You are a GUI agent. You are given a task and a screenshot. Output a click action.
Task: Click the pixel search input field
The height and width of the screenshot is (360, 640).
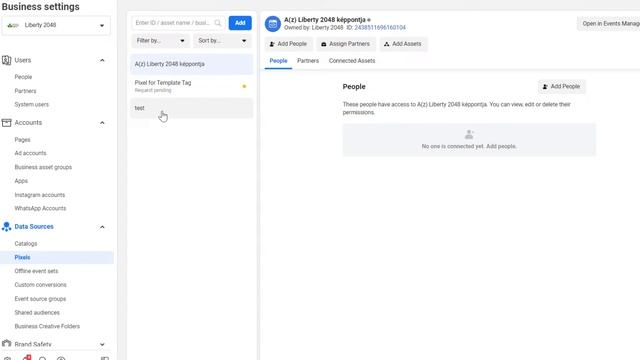[x=178, y=23]
